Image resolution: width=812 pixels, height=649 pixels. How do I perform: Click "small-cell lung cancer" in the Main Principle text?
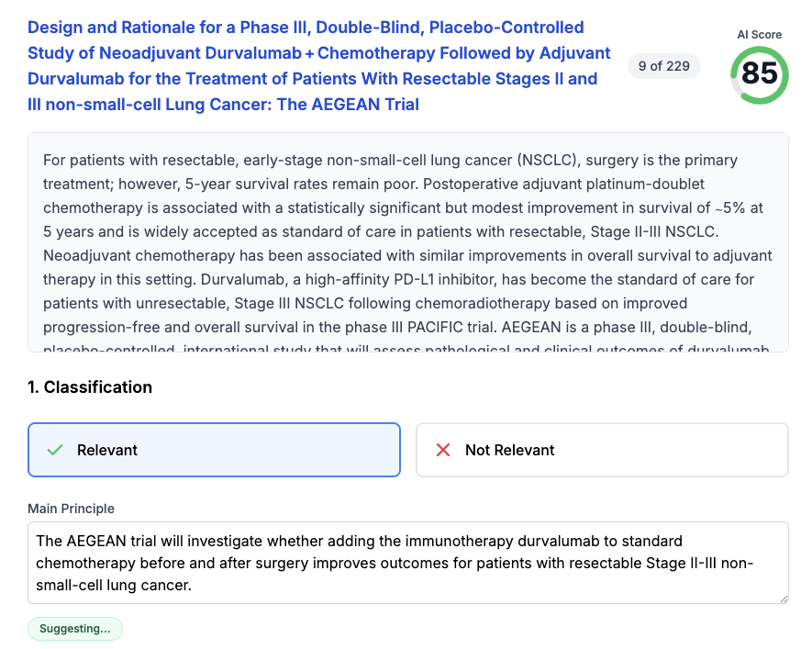pos(112,584)
